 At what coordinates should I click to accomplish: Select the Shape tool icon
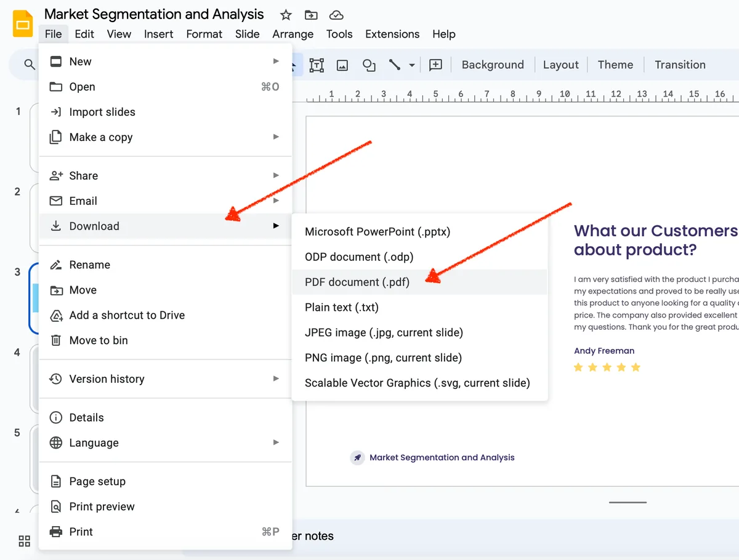click(x=369, y=65)
